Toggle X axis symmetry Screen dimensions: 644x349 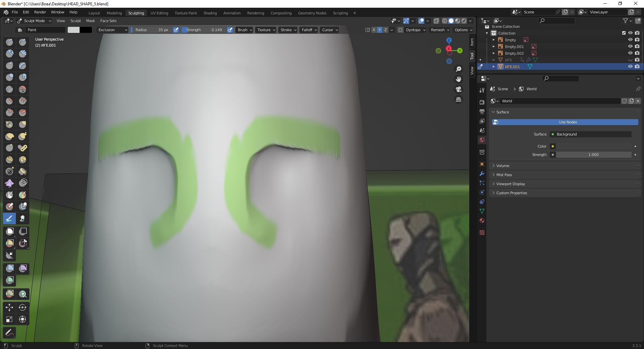(x=374, y=30)
